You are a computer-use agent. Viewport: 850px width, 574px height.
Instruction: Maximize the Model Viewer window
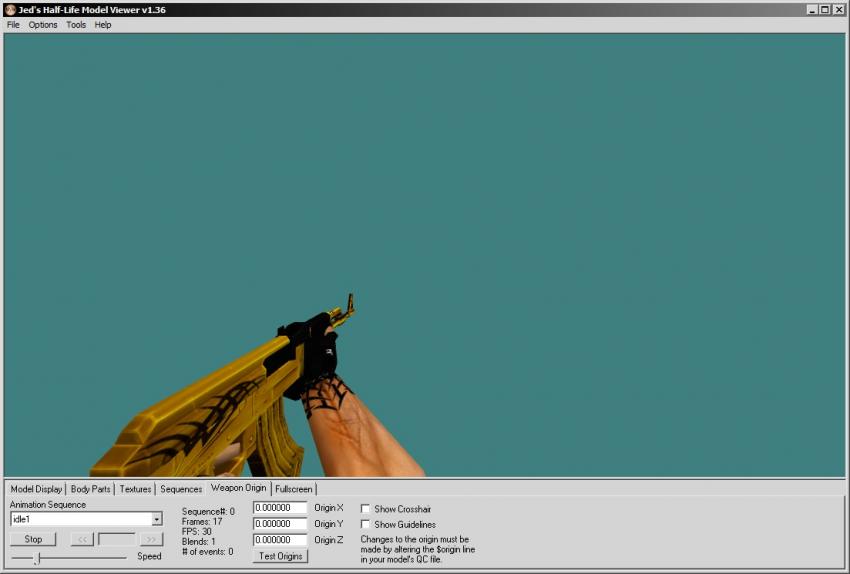[825, 9]
